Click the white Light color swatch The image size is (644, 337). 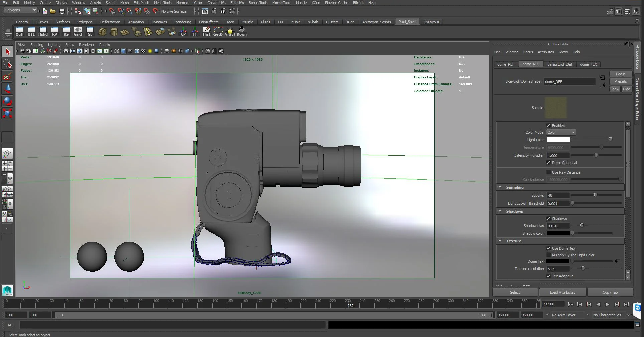coord(558,140)
